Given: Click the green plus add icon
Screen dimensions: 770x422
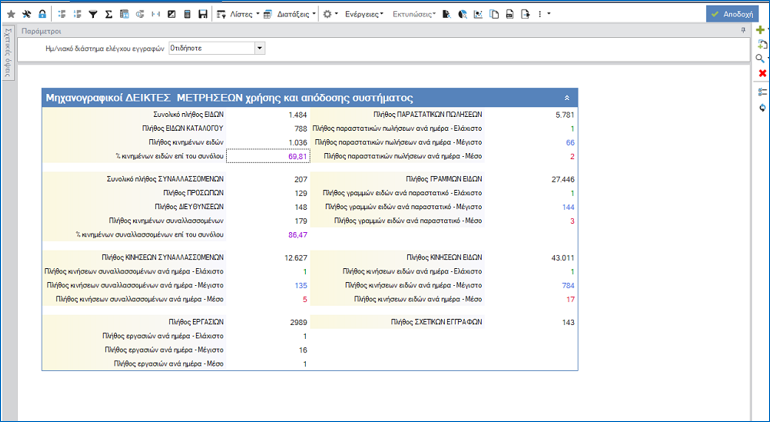Looking at the screenshot, I should 761,30.
